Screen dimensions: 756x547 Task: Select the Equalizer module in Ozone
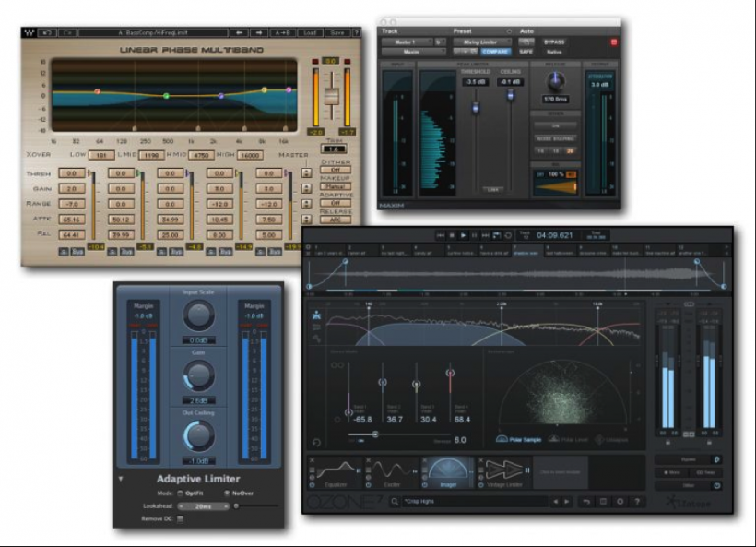(x=335, y=472)
